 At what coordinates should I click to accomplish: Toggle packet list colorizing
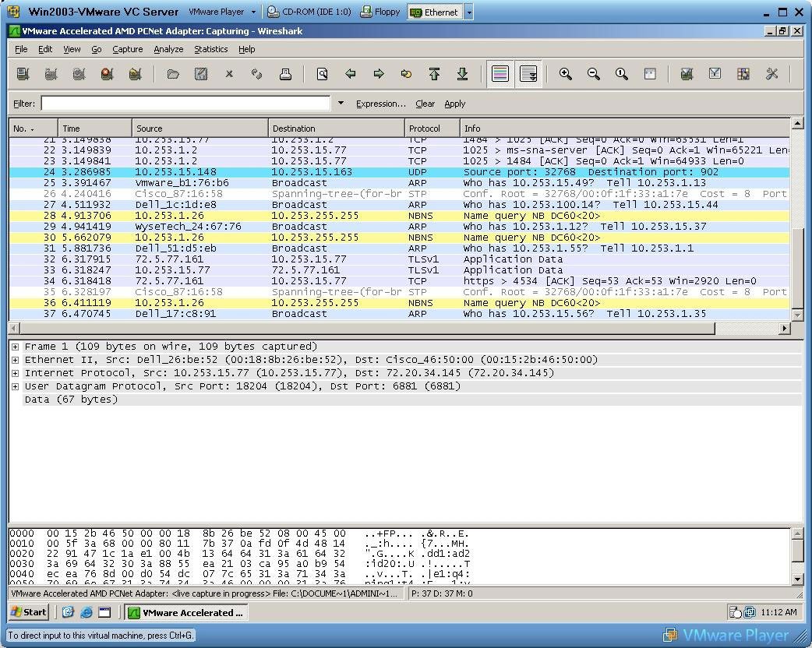500,74
